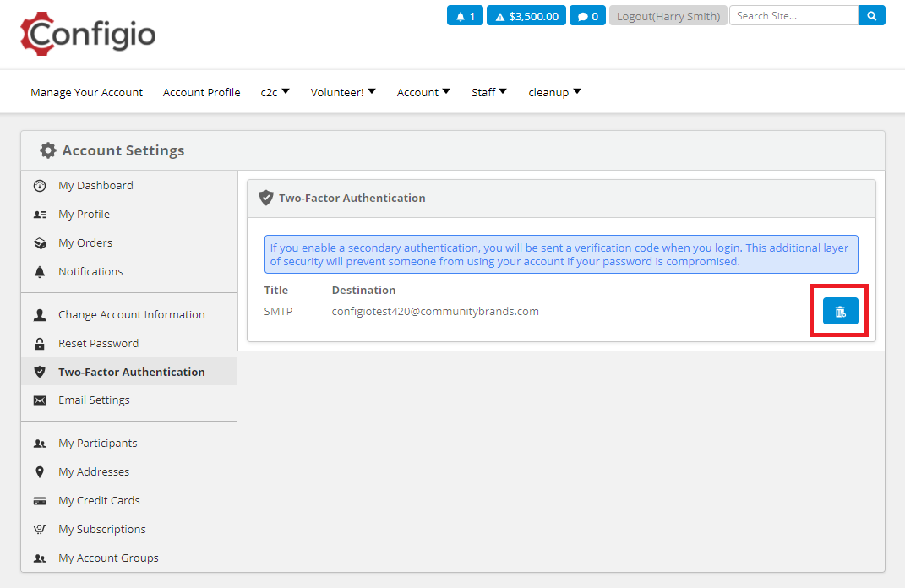This screenshot has height=588, width=905.
Task: Click the blue secondary authentication info message
Action: 561,254
